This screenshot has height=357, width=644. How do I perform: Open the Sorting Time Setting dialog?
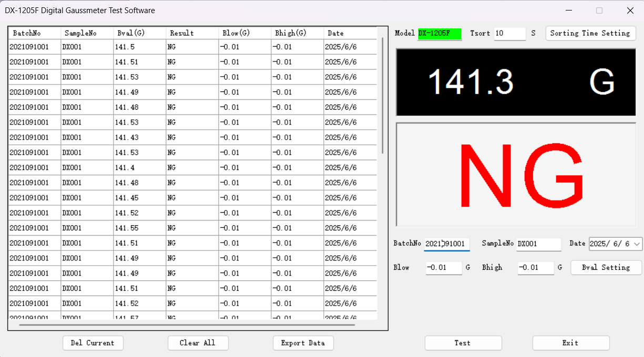click(590, 33)
